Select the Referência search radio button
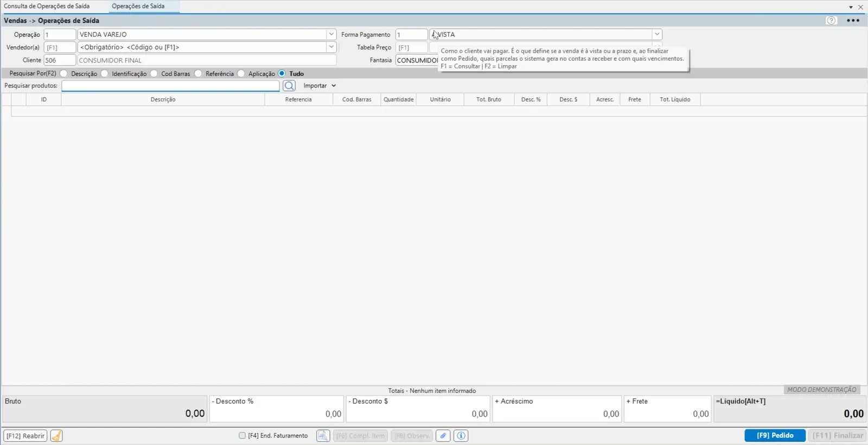 click(199, 73)
